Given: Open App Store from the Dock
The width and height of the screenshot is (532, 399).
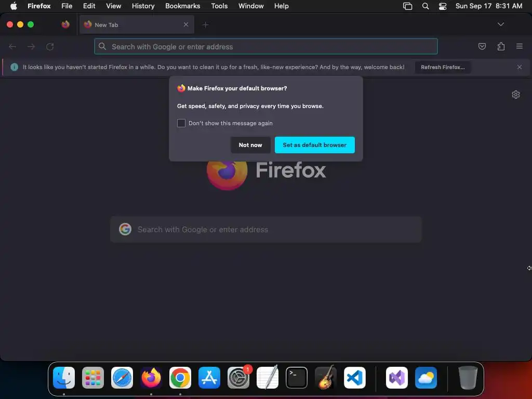Looking at the screenshot, I should (x=209, y=378).
